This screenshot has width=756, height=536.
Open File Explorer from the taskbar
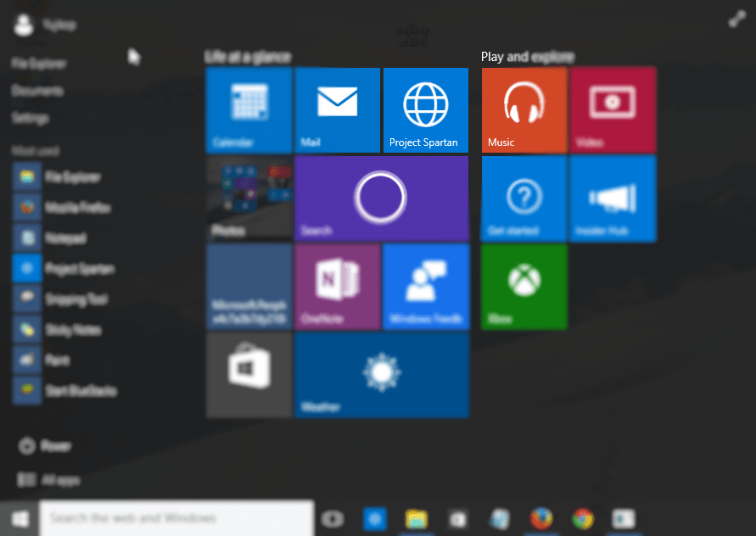click(416, 519)
